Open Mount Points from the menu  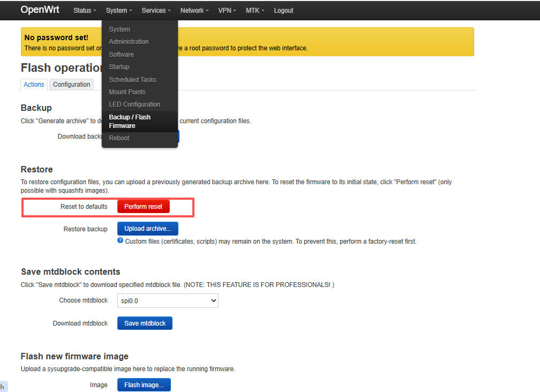coord(127,92)
